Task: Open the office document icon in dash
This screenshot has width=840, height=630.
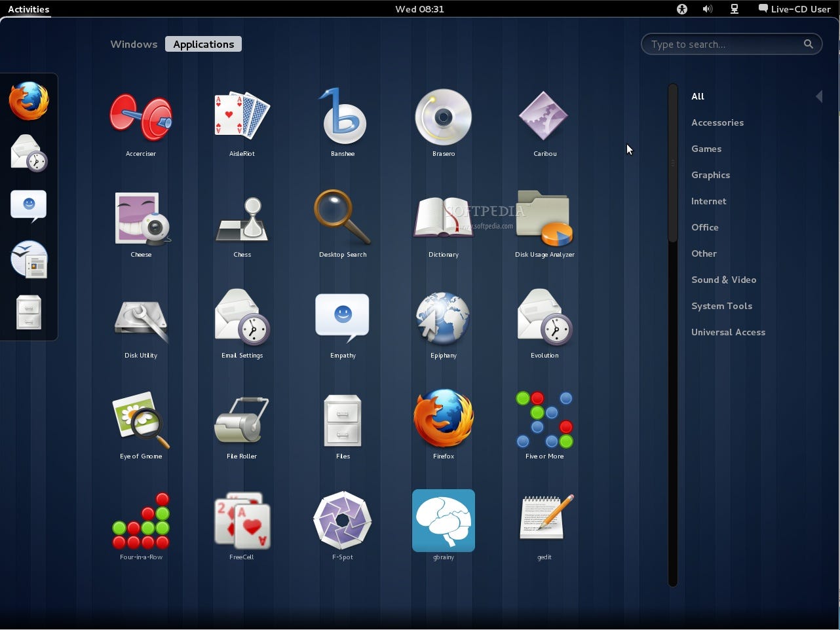Action: [x=29, y=259]
